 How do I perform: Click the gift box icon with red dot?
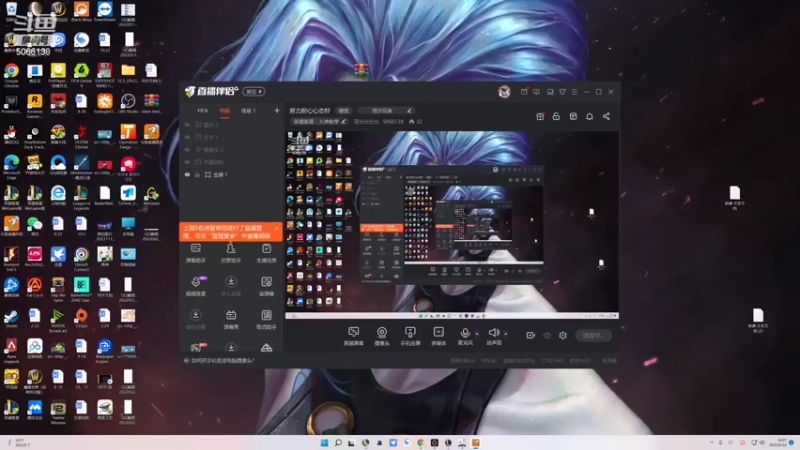point(540,116)
